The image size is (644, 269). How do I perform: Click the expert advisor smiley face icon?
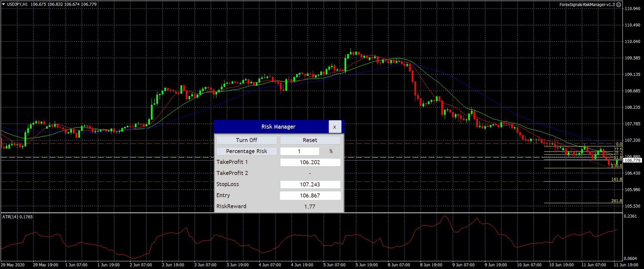pos(619,5)
